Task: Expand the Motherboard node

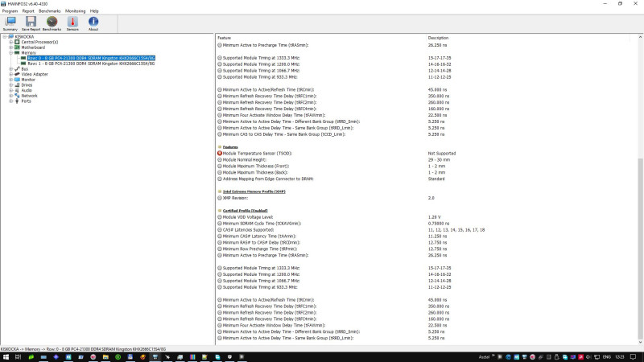Action: point(11,47)
